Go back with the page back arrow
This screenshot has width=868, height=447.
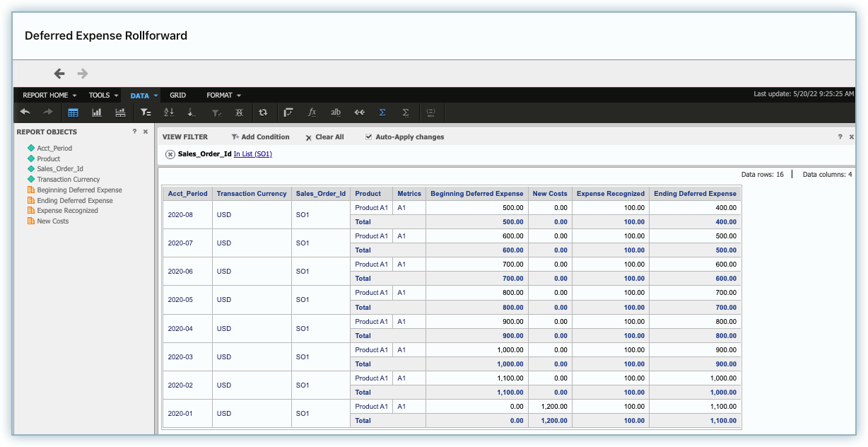click(59, 74)
